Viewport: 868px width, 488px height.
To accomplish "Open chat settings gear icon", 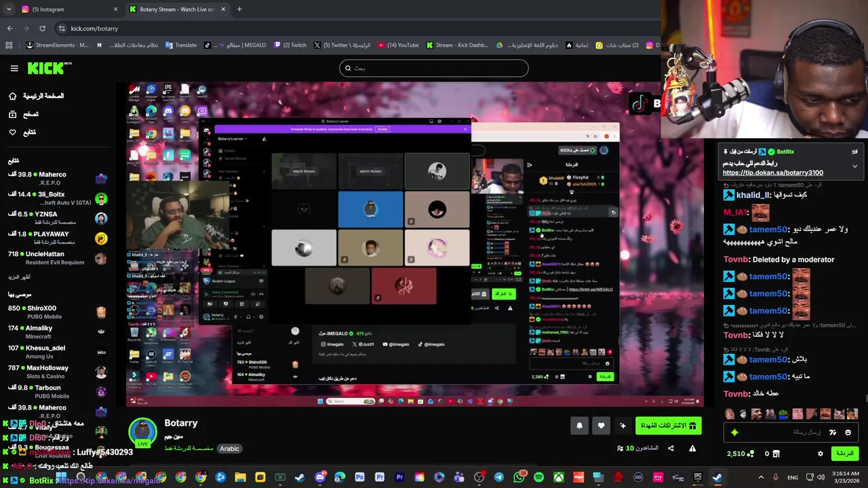I will click(820, 453).
